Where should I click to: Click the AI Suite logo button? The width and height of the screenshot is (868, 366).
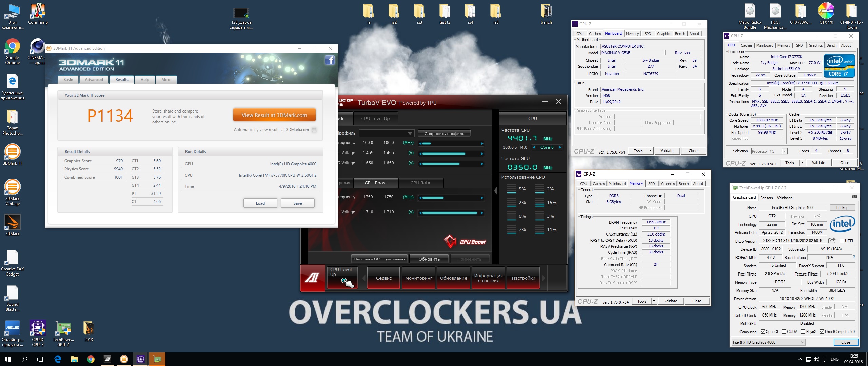pyautogui.click(x=312, y=278)
